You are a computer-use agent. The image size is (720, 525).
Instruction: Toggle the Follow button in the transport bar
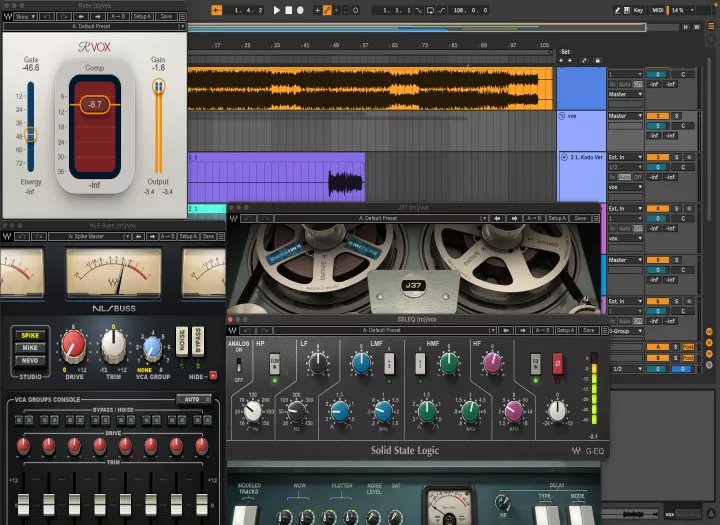click(216, 10)
